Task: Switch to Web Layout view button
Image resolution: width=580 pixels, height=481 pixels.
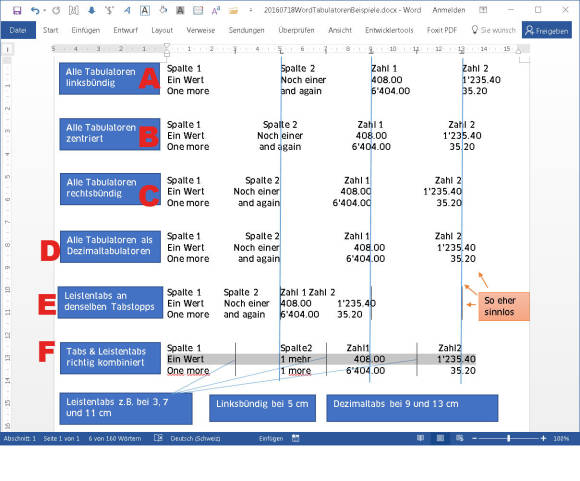Action: click(x=459, y=438)
